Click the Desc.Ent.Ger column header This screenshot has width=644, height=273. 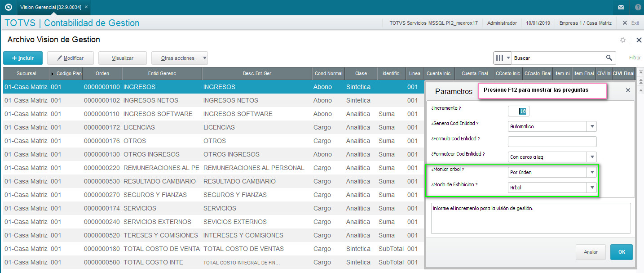pyautogui.click(x=257, y=73)
